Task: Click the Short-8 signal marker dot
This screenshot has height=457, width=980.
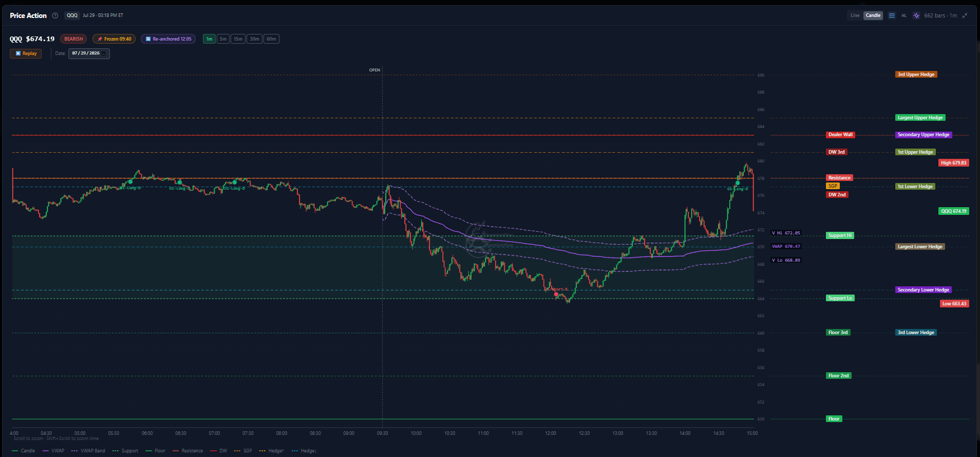Action: 556,294
